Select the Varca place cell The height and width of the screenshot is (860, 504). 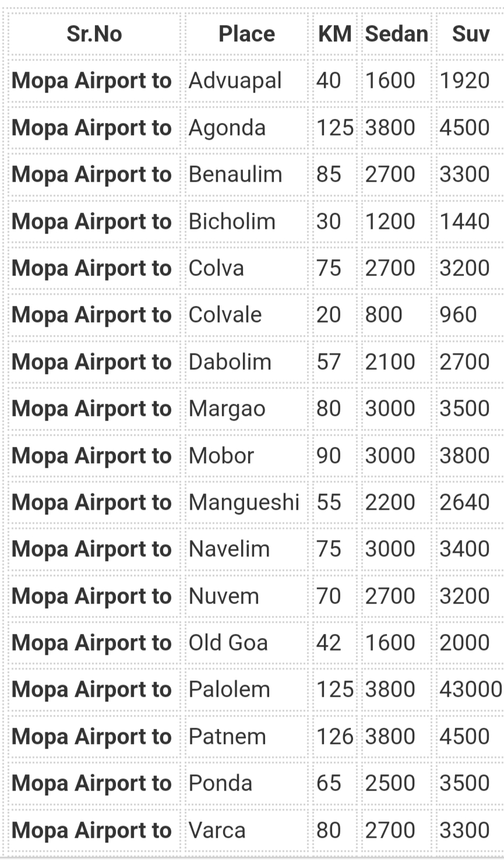[246, 830]
